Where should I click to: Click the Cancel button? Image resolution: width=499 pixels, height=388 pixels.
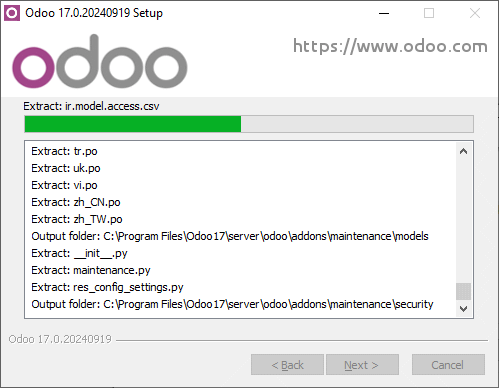448,365
